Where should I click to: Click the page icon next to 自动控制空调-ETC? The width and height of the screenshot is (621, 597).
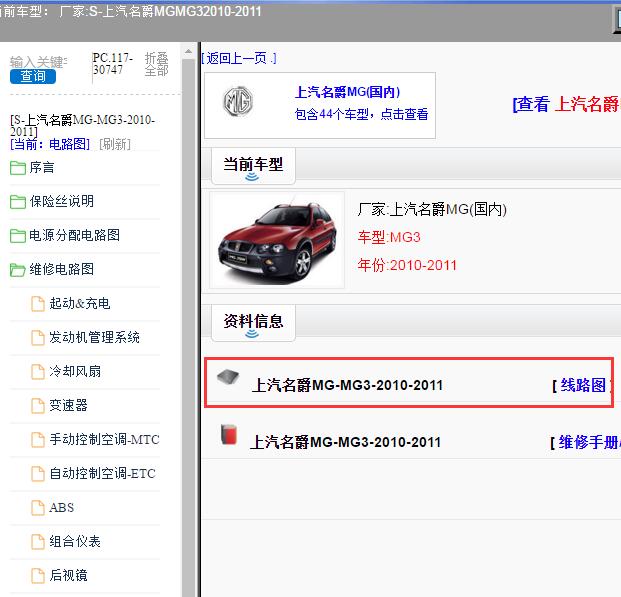pos(38,474)
